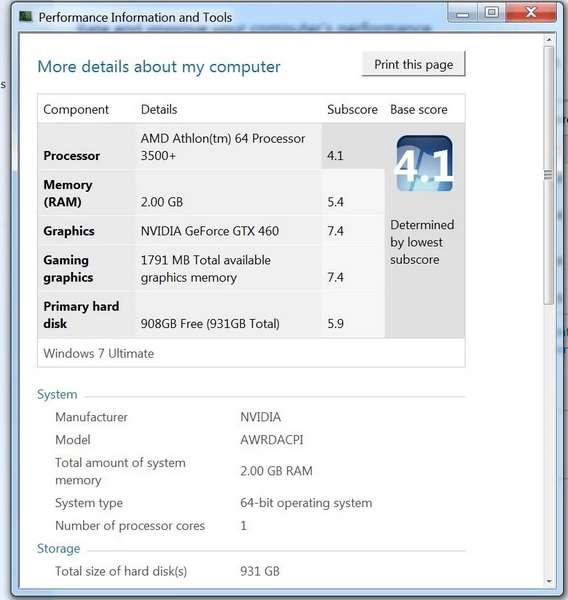Click the Print this page button

413,64
